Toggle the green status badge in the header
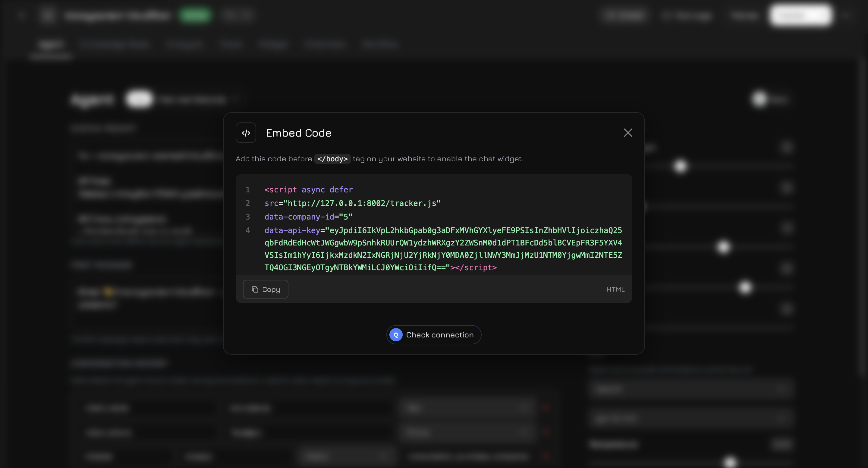The width and height of the screenshot is (868, 468). [195, 15]
